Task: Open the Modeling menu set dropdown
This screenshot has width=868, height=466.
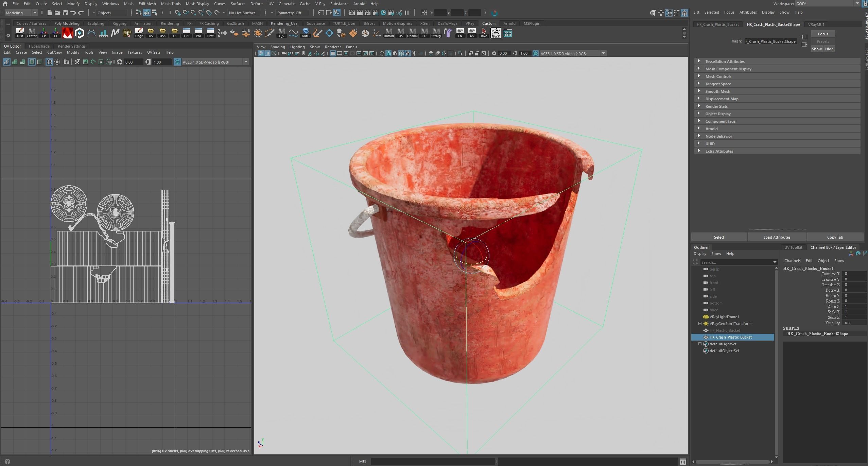Action: pos(21,13)
